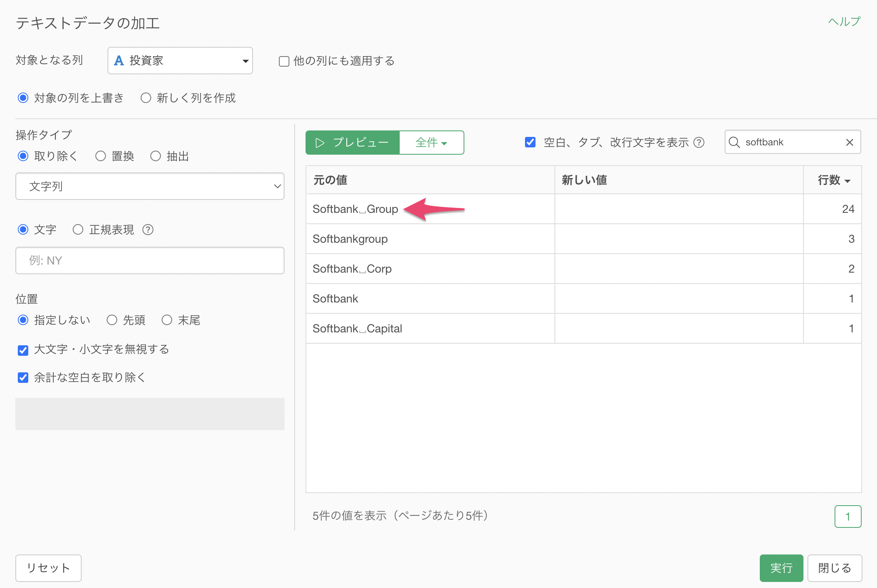The height and width of the screenshot is (588, 877).
Task: Click the 実行 button
Action: point(781,568)
